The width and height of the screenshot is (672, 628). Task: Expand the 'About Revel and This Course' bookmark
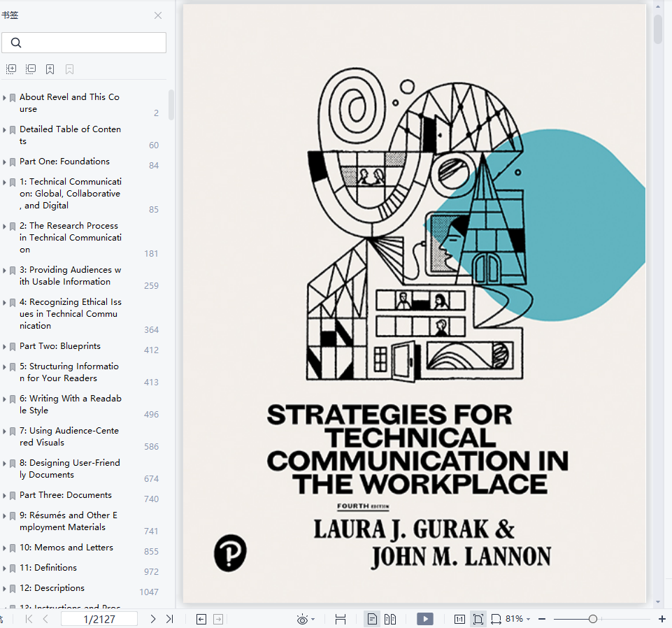[4, 98]
